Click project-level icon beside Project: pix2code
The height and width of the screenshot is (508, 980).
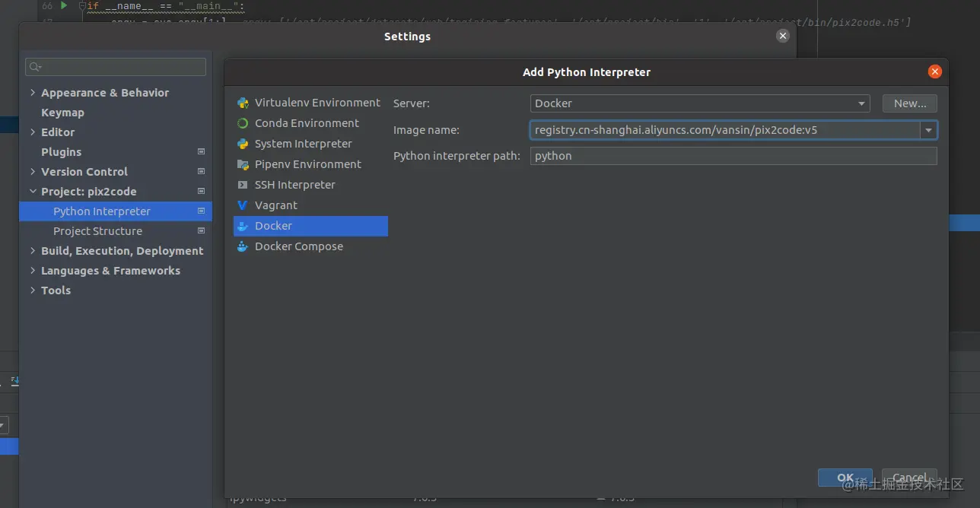201,192
